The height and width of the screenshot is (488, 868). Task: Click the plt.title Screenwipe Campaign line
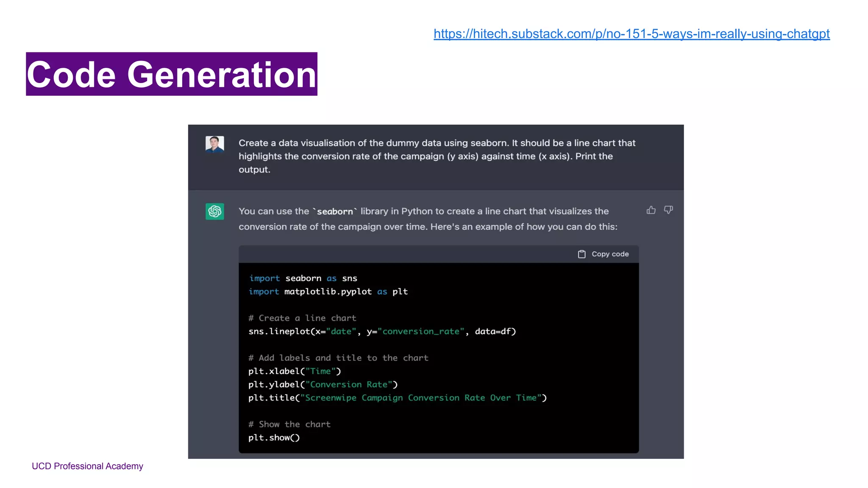click(x=398, y=398)
